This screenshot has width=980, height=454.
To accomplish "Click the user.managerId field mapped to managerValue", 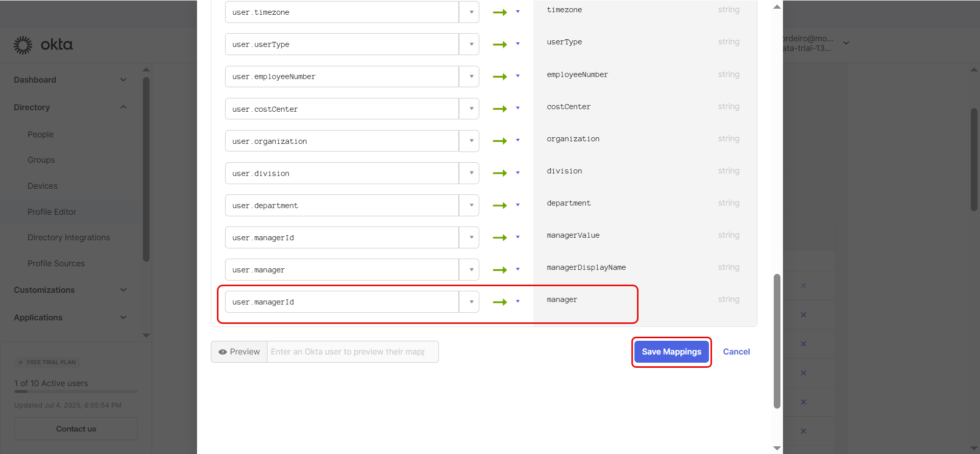I will [x=342, y=237].
